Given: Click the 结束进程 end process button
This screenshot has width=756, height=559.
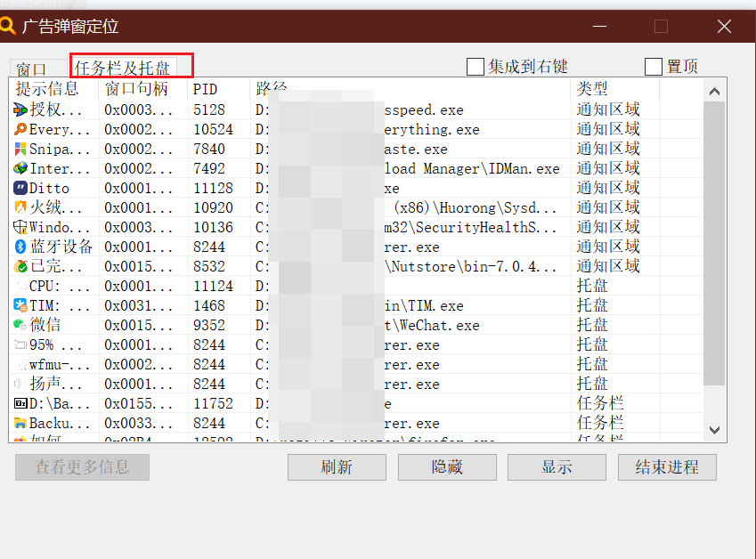Looking at the screenshot, I should pos(667,467).
